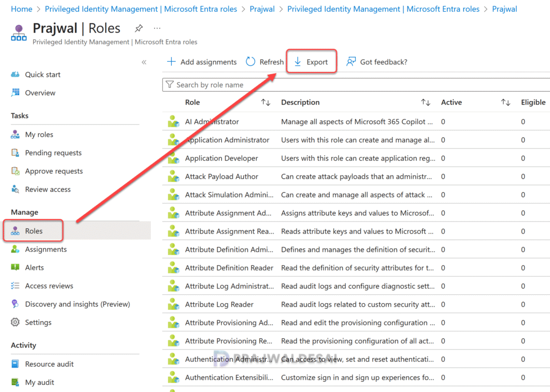Click the Attribute Definition Reader role icon
This screenshot has height=392, width=550.
pyautogui.click(x=173, y=267)
